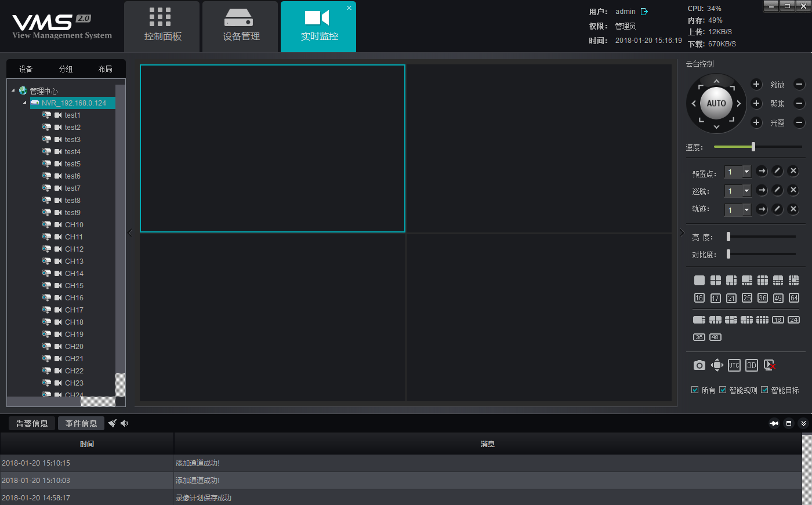Delete the 预置点 preset with X icon
This screenshot has width=812, height=505.
[x=794, y=171]
